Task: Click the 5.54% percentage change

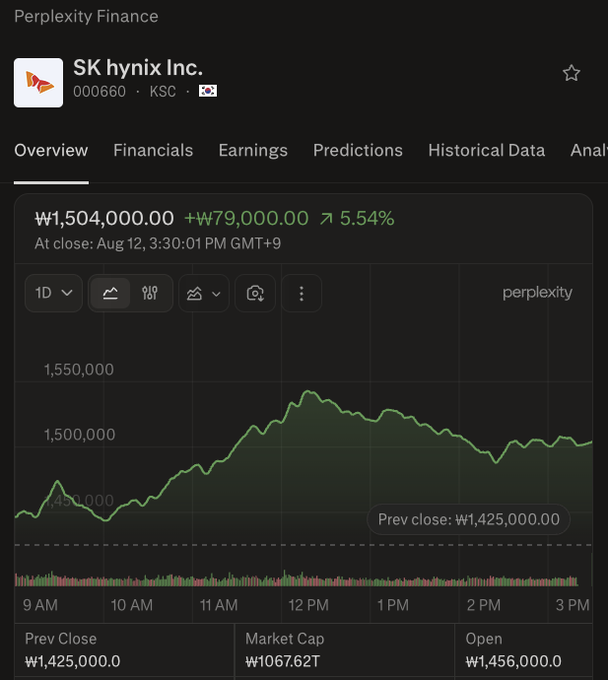Action: [367, 218]
